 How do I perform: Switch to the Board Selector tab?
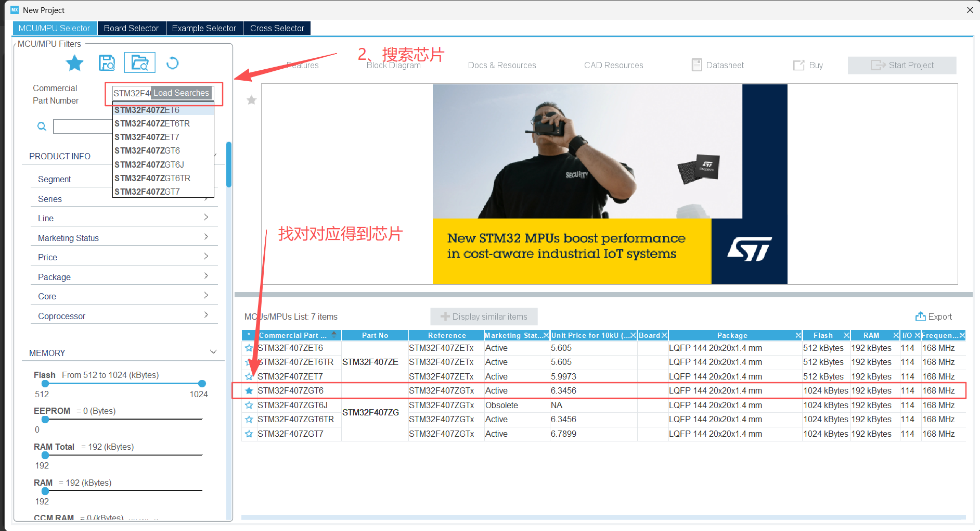click(x=131, y=28)
